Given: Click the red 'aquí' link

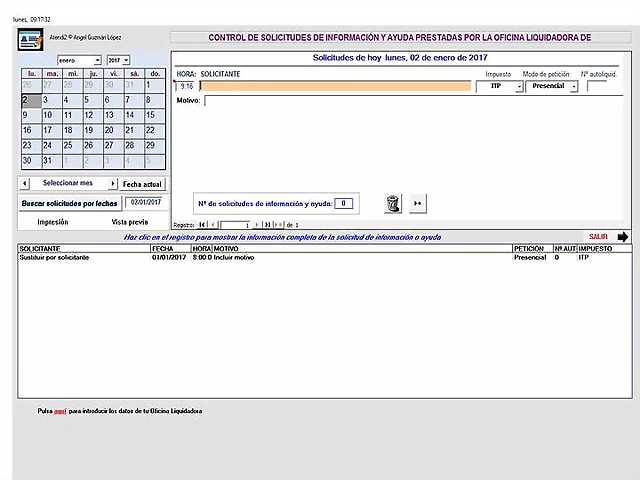Looking at the screenshot, I should 60,411.
